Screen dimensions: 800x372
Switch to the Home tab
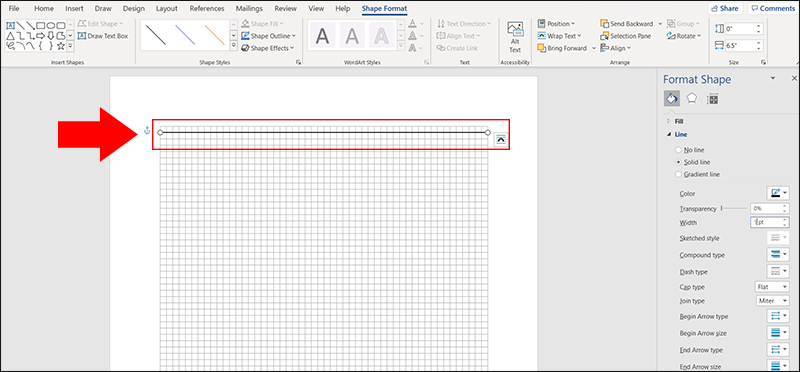coord(44,8)
